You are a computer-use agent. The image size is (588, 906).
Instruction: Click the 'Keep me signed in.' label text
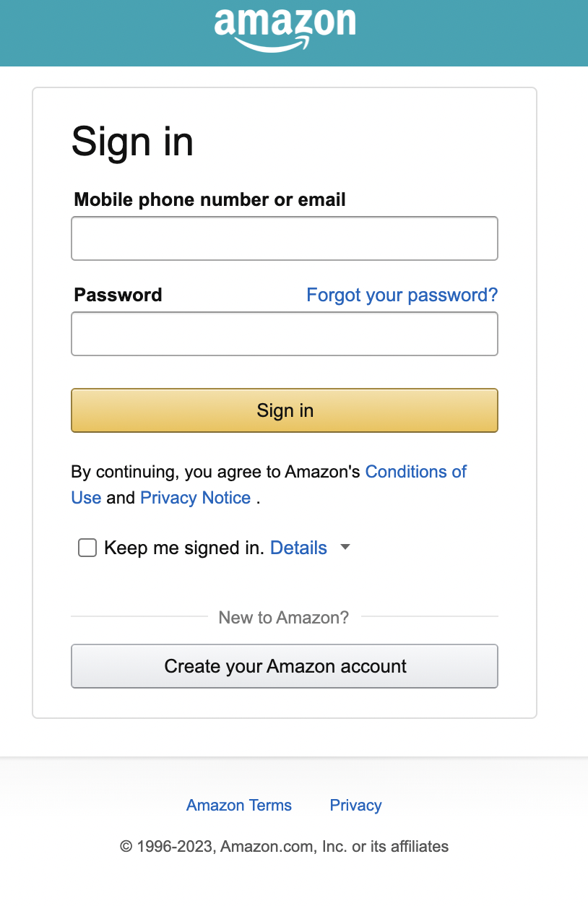184,548
